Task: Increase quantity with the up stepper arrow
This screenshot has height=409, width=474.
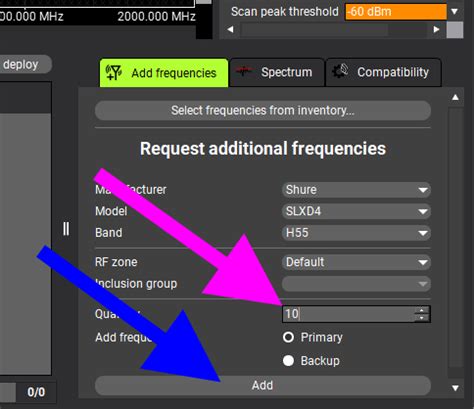Action: click(x=422, y=310)
